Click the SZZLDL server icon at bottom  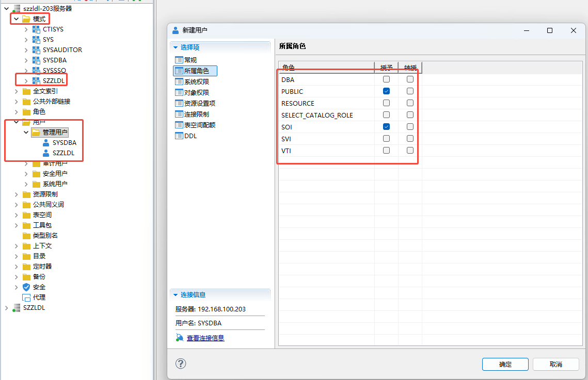[x=17, y=308]
